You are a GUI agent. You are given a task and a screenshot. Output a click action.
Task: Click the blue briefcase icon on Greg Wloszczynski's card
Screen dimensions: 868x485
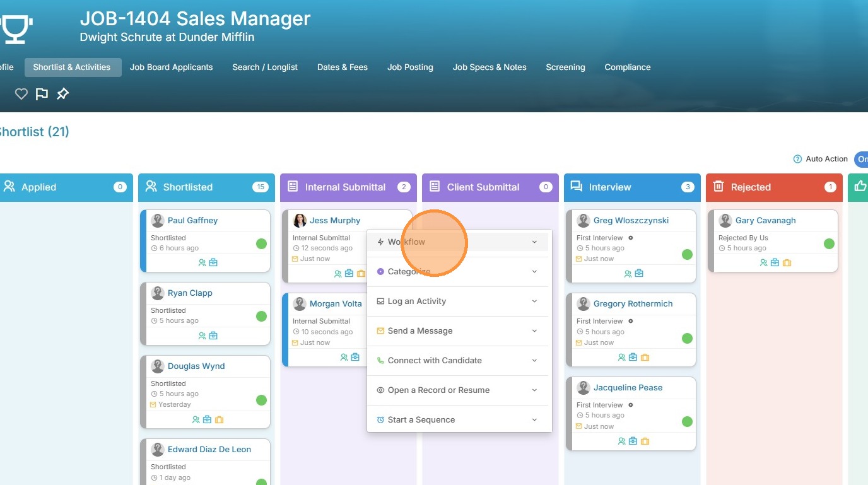click(x=639, y=273)
